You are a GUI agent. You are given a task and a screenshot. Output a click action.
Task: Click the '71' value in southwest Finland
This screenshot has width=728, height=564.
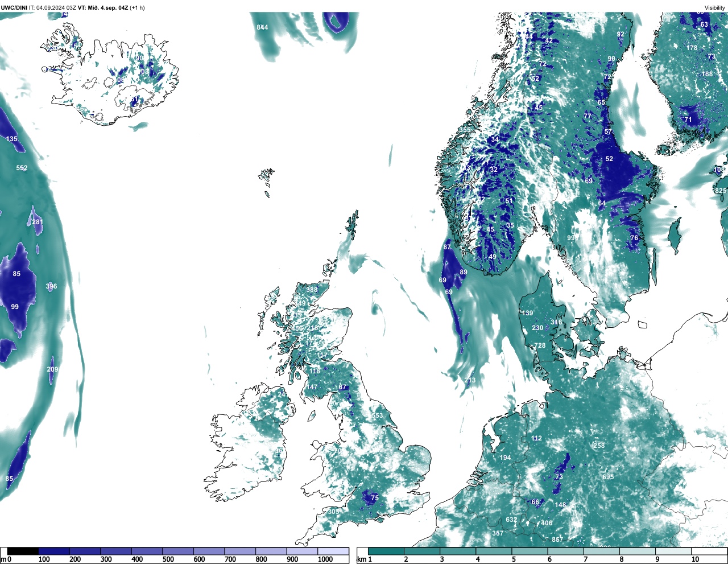click(x=688, y=120)
